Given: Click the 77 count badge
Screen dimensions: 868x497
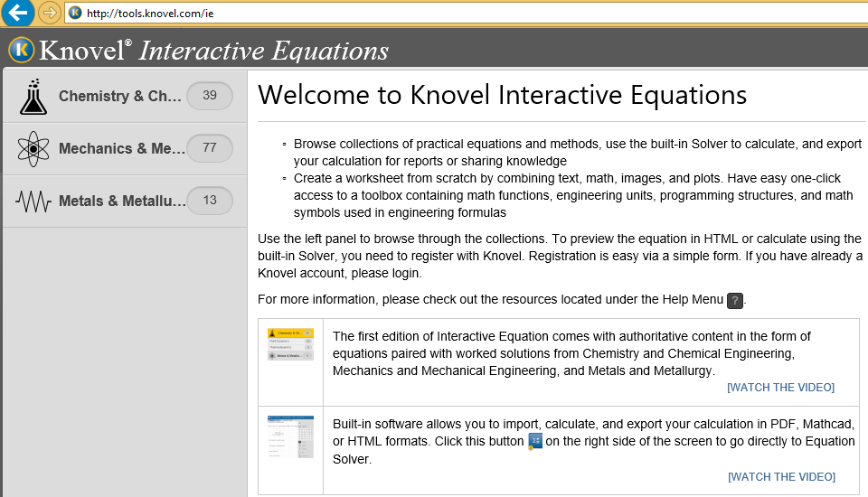Looking at the screenshot, I should pyautogui.click(x=210, y=148).
